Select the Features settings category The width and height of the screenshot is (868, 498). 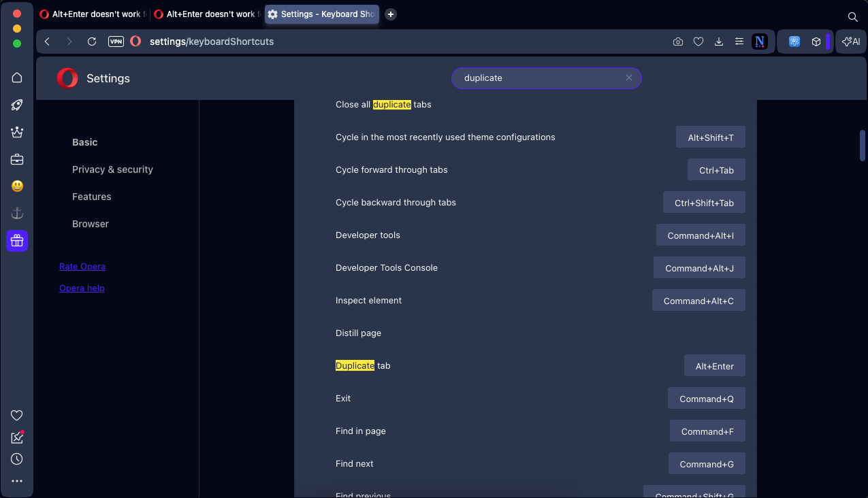[x=91, y=197]
